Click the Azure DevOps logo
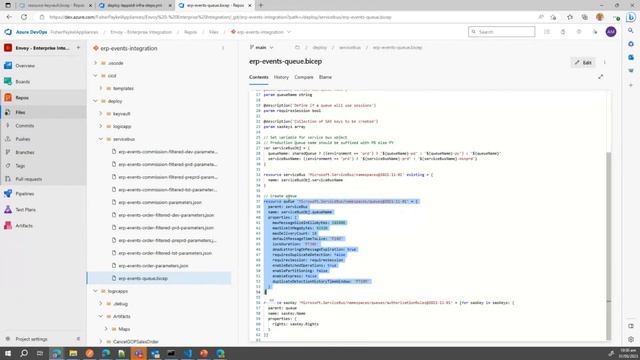 pyautogui.click(x=8, y=32)
